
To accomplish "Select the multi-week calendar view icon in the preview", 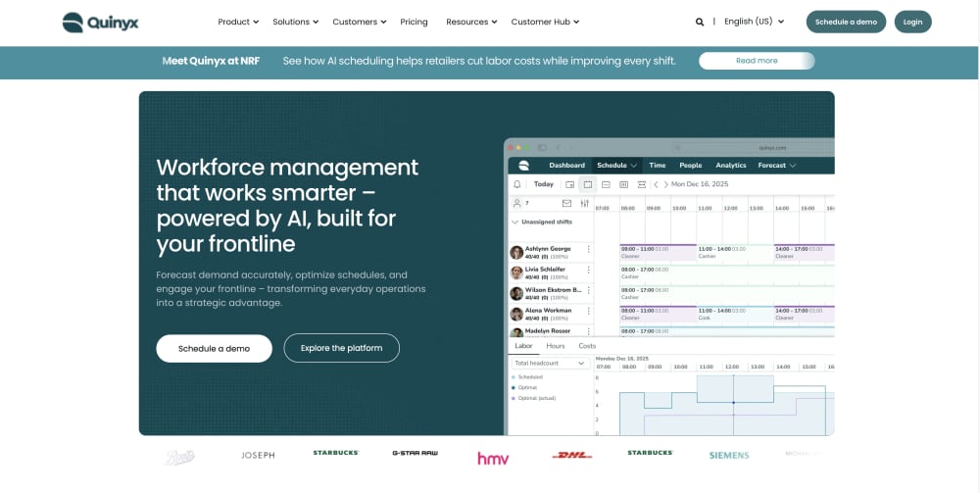I will [623, 184].
